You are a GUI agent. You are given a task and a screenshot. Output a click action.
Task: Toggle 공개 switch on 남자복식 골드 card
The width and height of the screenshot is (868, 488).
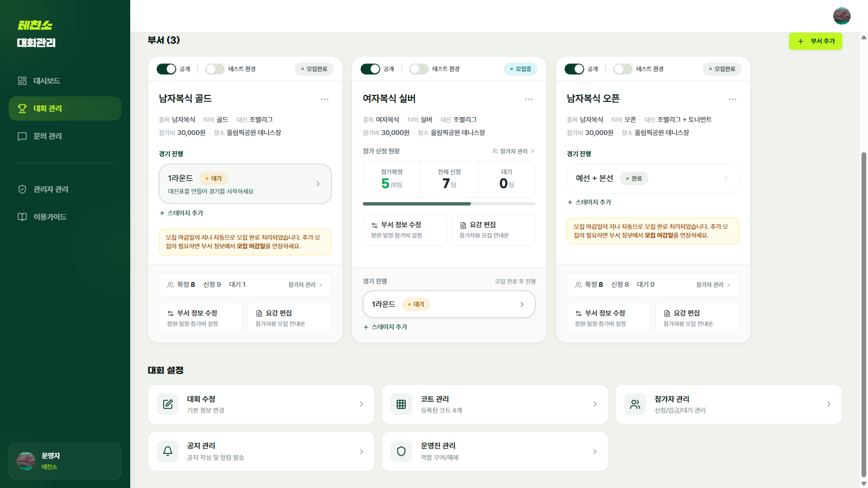(x=167, y=69)
